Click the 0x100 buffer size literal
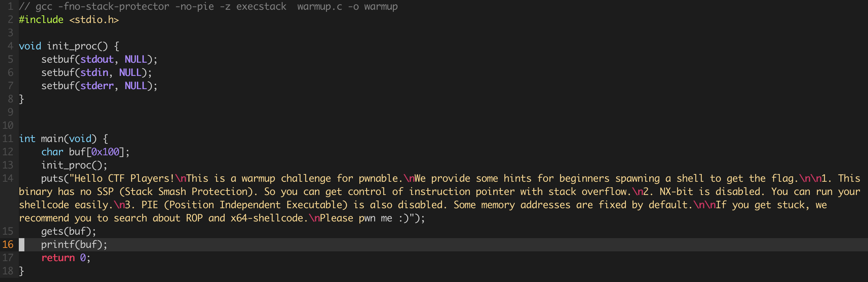Viewport: 868px width, 282px height. 105,152
